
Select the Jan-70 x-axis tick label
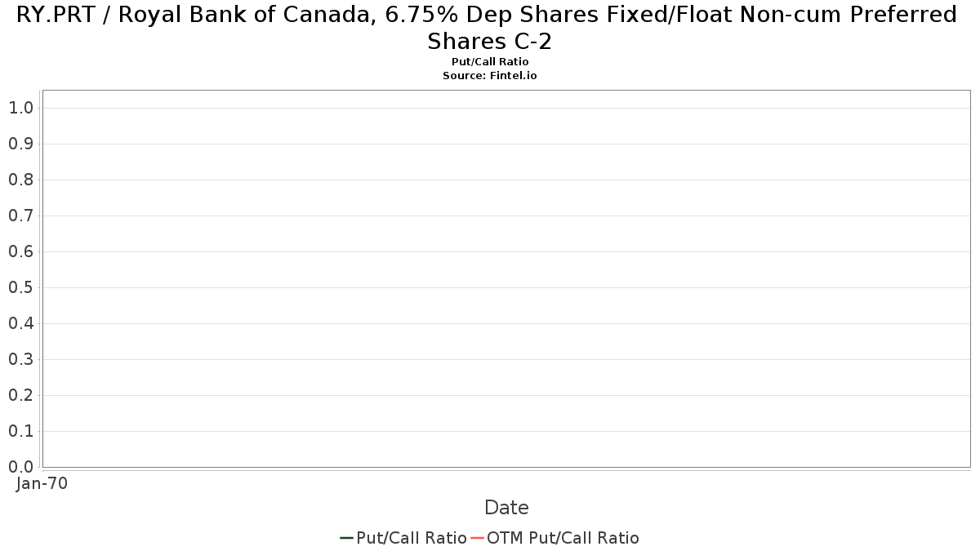click(x=42, y=483)
